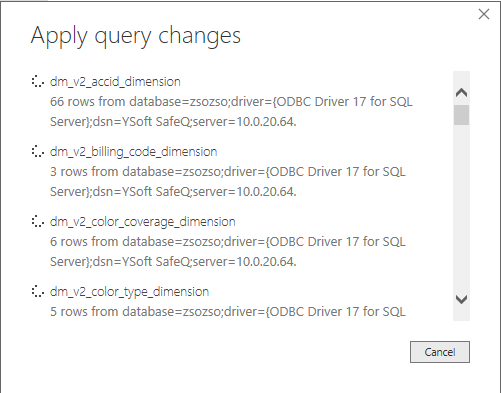Viewport: 501px width, 393px height.
Task: Select the dm_v2_color_type_dimension query name
Action: point(129,292)
